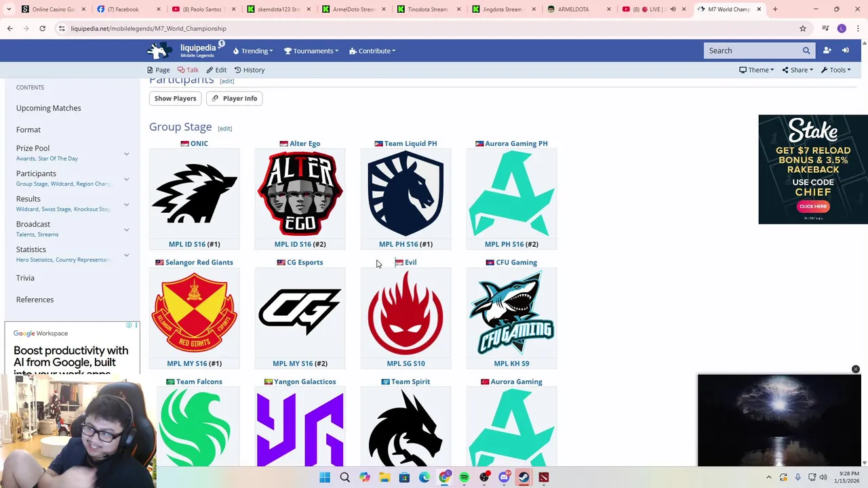Switch to the Page tab
The height and width of the screenshot is (488, 868).
pyautogui.click(x=158, y=70)
